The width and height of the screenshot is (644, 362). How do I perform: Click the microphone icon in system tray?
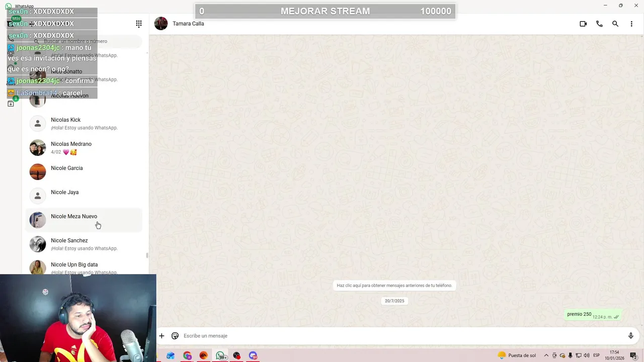[570, 355]
